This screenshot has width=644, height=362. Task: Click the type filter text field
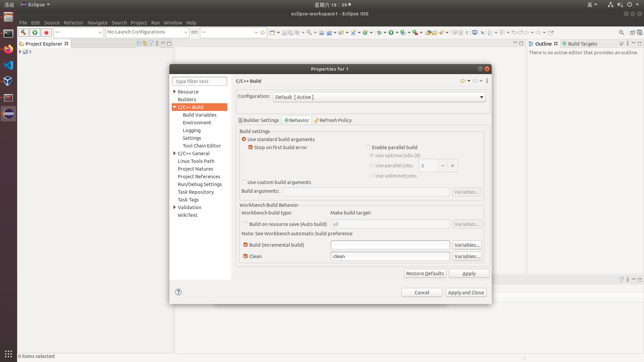point(200,81)
